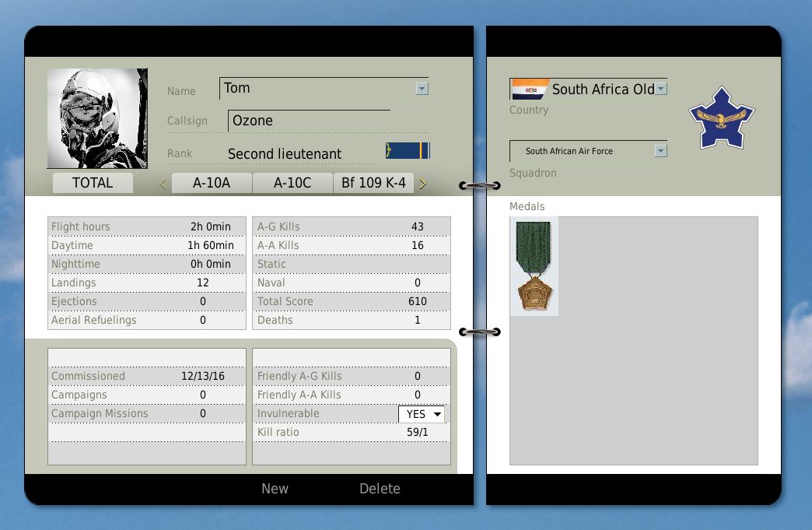Viewport: 812px width, 530px height.
Task: Open the pilot Name dropdown
Action: [422, 89]
